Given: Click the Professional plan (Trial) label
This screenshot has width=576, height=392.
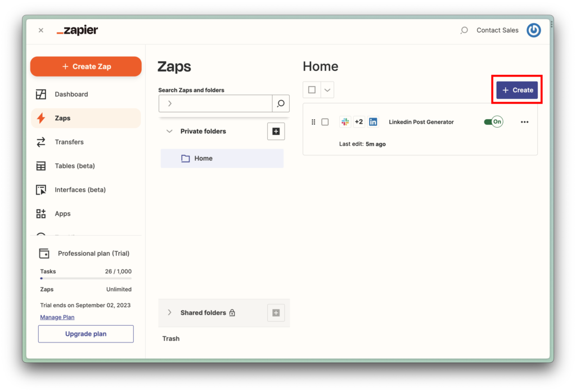Looking at the screenshot, I should click(94, 254).
